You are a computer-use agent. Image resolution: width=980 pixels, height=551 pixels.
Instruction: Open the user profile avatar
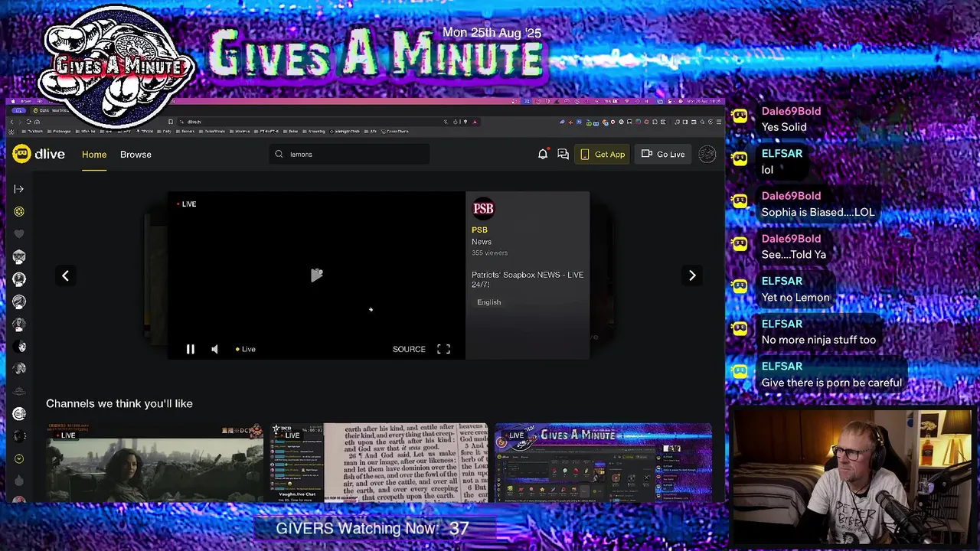pyautogui.click(x=707, y=154)
